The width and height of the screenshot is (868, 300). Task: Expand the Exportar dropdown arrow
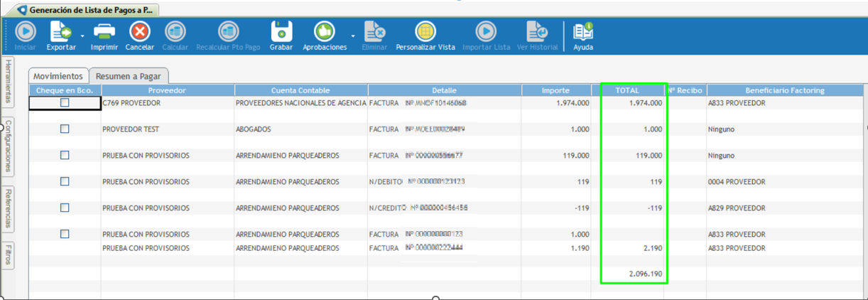click(82, 36)
